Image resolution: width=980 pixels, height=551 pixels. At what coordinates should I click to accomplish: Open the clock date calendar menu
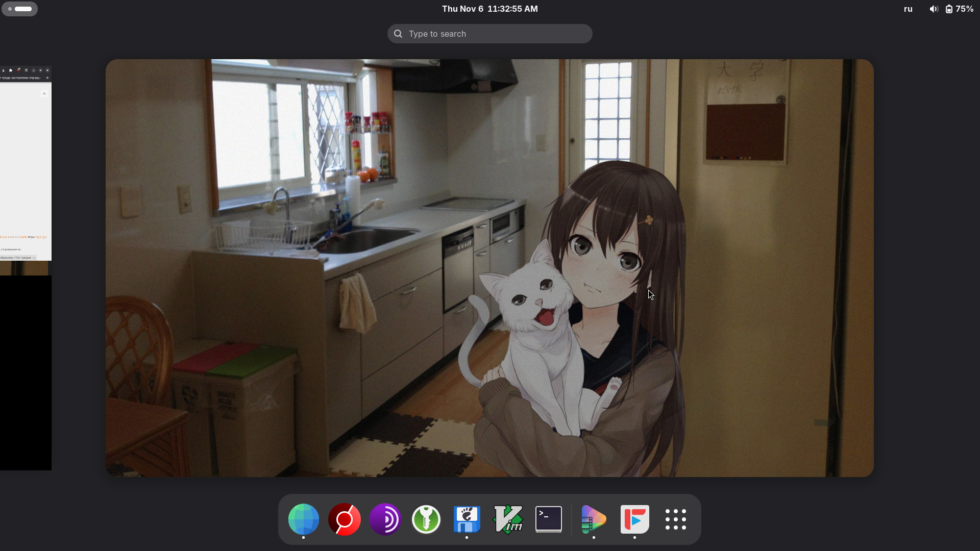pyautogui.click(x=490, y=9)
